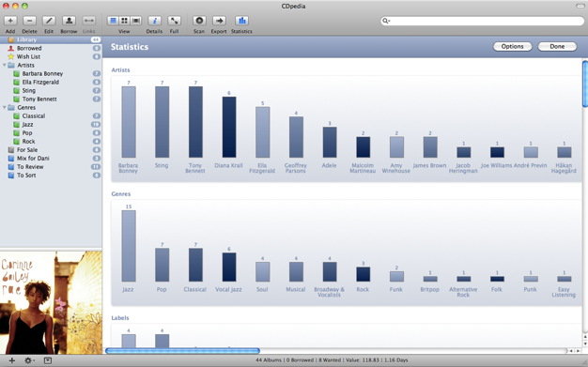Select Tony Bennett smart collection
588x367 pixels.
pyautogui.click(x=51, y=99)
